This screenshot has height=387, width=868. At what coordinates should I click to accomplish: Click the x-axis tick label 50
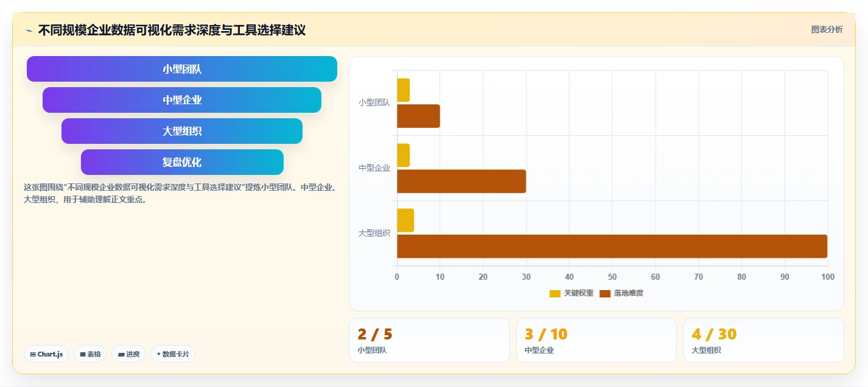612,277
